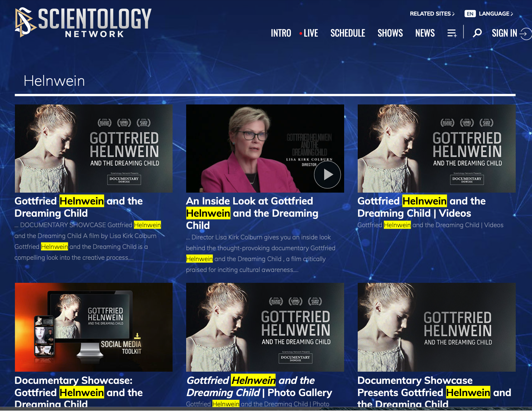The height and width of the screenshot is (411, 532).
Task: Open the search magnifier icon
Action: point(477,33)
